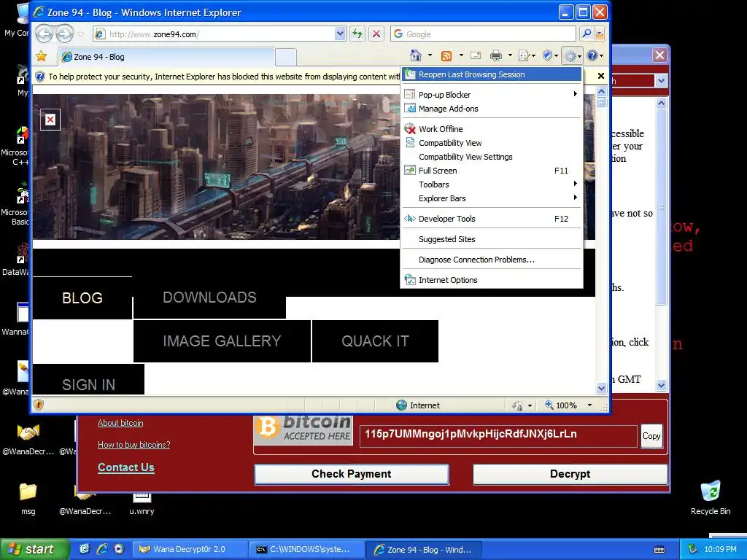The image size is (747, 560).
Task: Open a new blank tab
Action: pyautogui.click(x=286, y=57)
